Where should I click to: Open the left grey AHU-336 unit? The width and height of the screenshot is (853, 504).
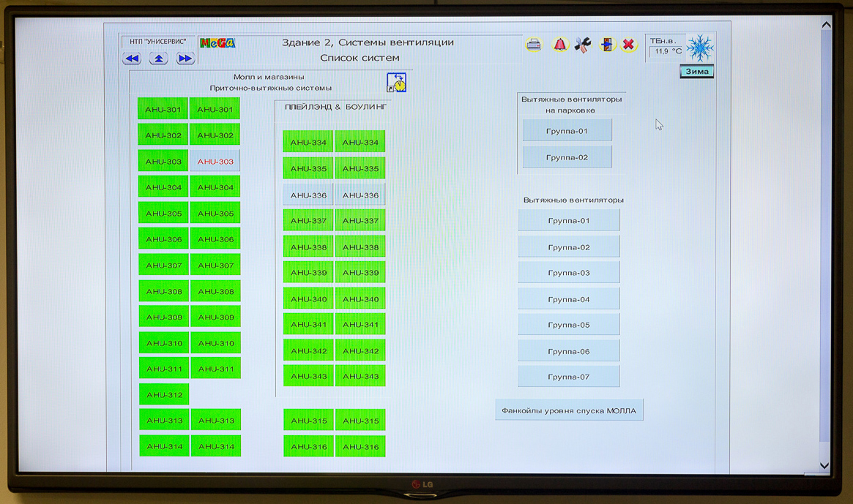[308, 195]
